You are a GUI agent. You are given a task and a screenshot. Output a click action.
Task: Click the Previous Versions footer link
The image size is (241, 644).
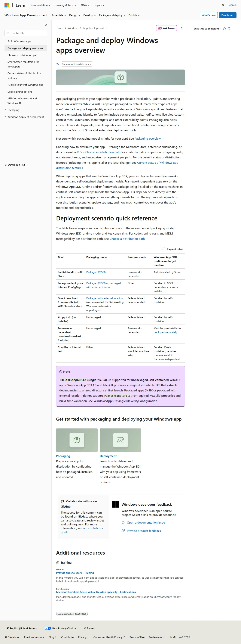coord(34,637)
